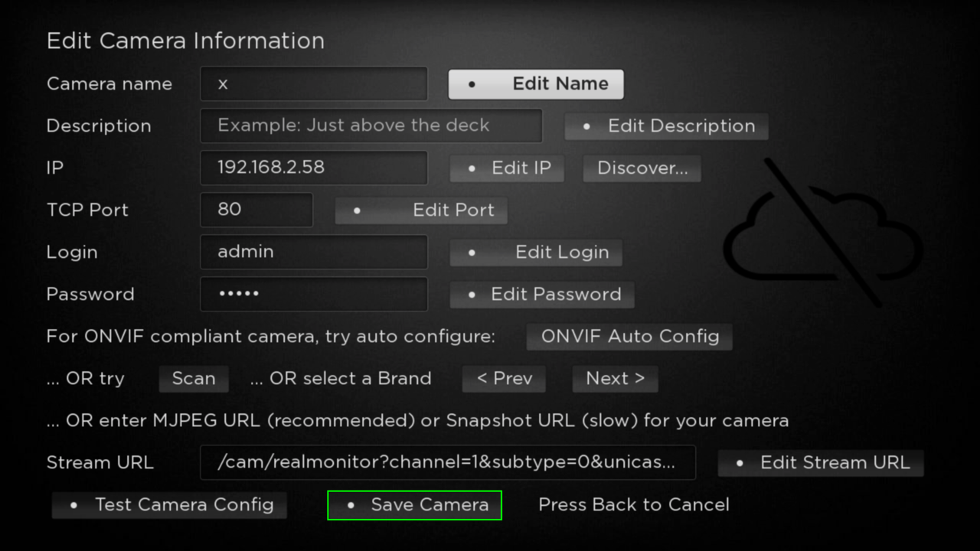The image size is (980, 551).
Task: Click Edit Port button
Action: [421, 210]
